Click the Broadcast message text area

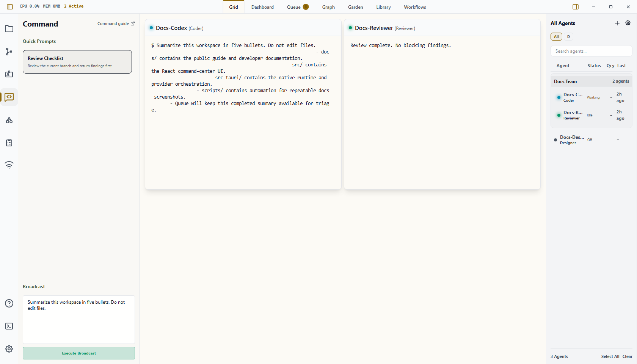tap(79, 320)
